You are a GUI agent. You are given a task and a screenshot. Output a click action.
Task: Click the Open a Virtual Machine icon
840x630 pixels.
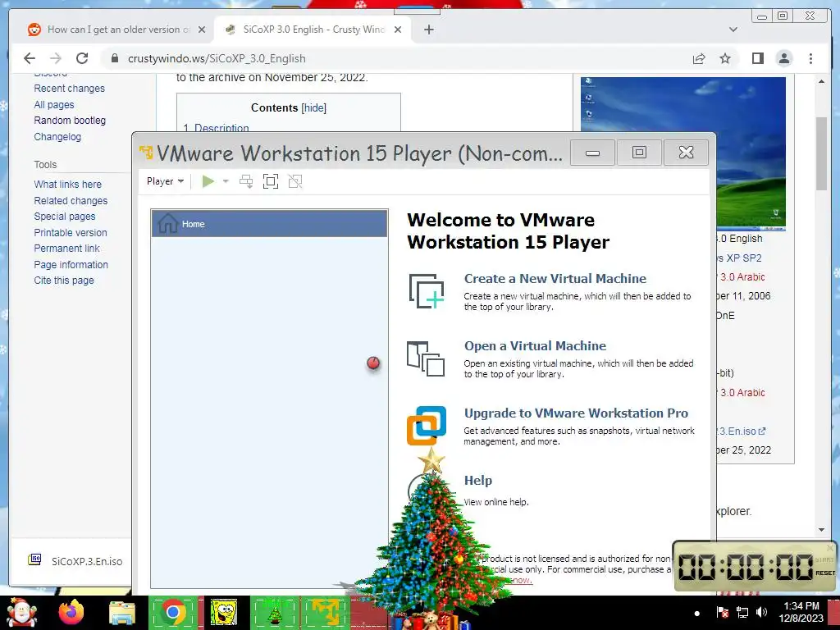pyautogui.click(x=426, y=358)
